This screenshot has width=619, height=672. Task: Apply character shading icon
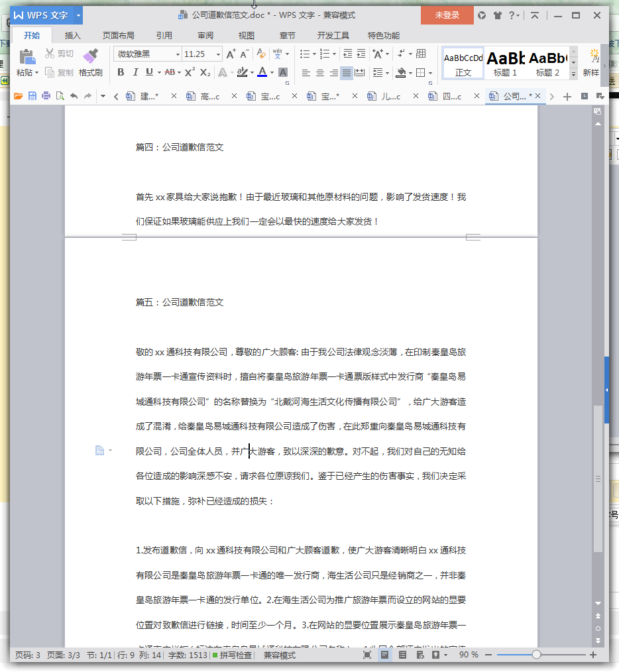[x=283, y=72]
